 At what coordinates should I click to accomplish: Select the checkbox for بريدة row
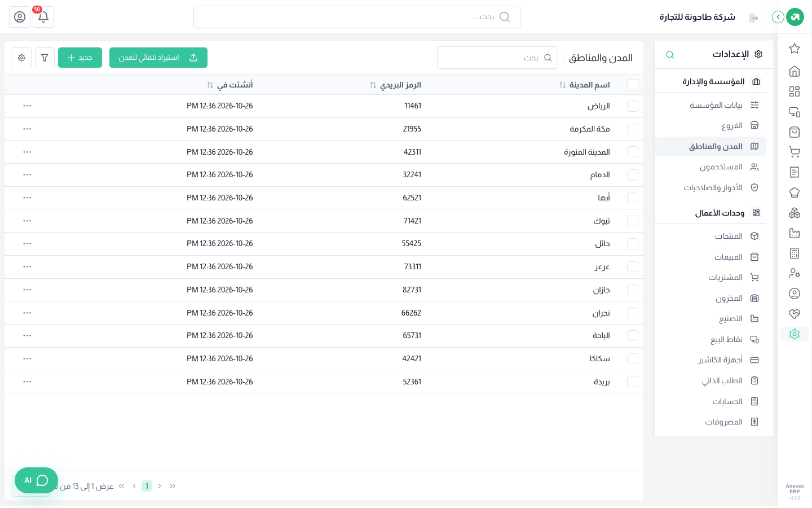tap(633, 382)
